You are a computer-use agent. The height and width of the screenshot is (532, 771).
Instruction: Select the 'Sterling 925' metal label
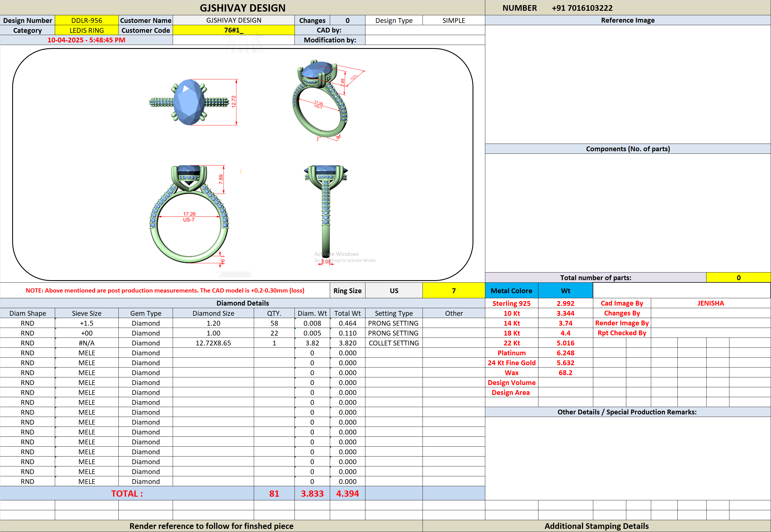512,303
